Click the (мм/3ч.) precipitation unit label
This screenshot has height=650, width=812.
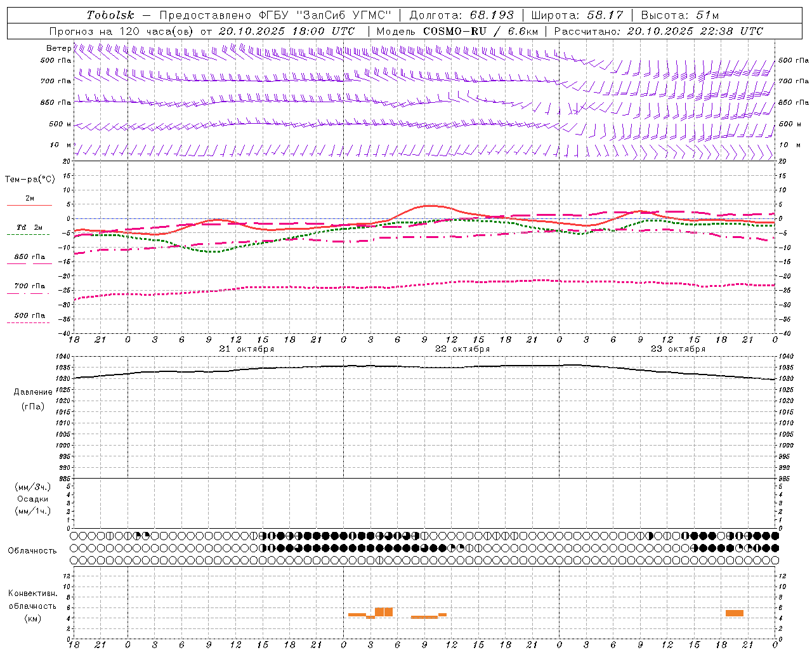[33, 487]
